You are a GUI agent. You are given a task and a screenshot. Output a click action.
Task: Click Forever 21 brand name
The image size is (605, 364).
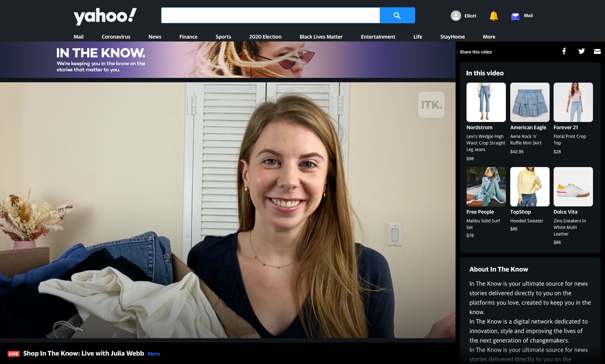[566, 127]
